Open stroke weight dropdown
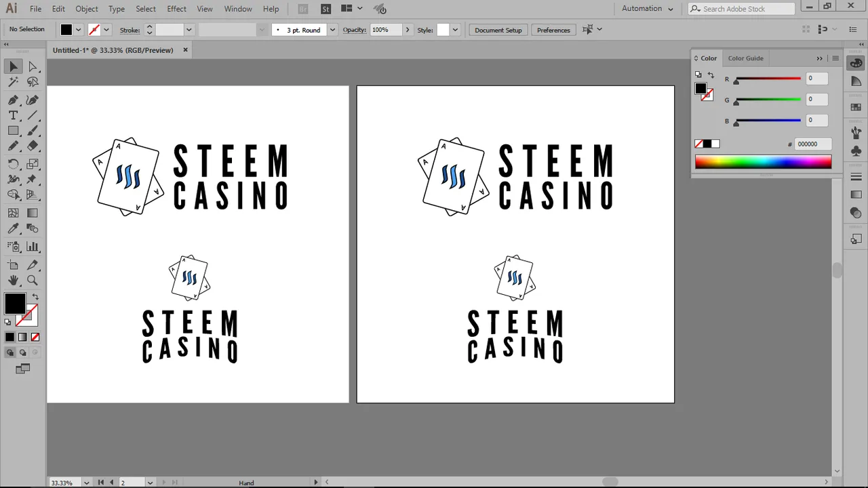 tap(189, 30)
